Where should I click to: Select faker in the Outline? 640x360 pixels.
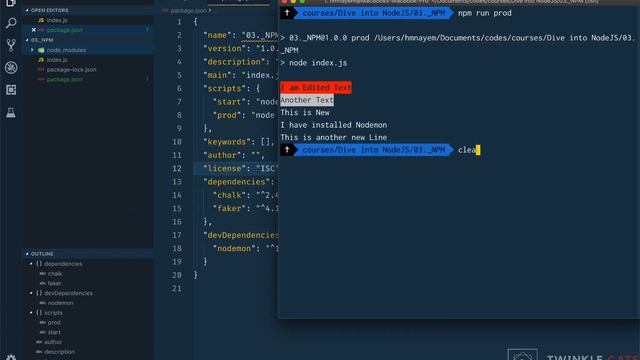tap(54, 283)
